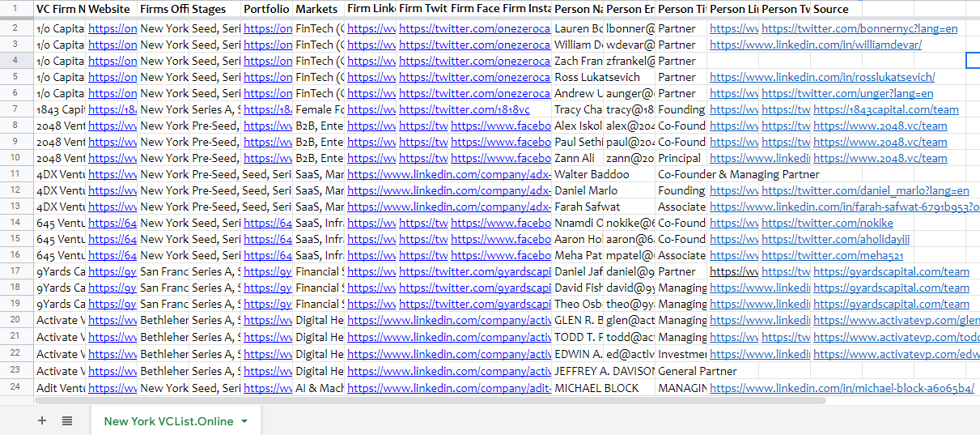Select the Website header cell

[112, 9]
